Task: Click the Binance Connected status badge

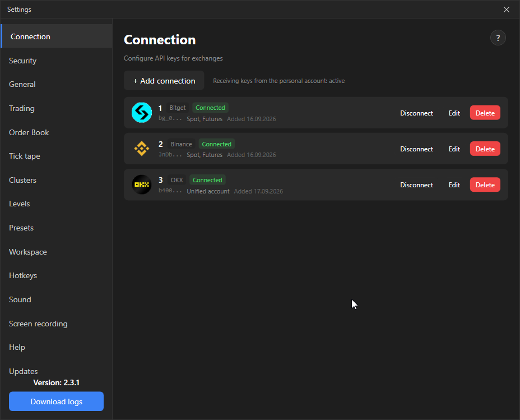Action: pos(216,144)
